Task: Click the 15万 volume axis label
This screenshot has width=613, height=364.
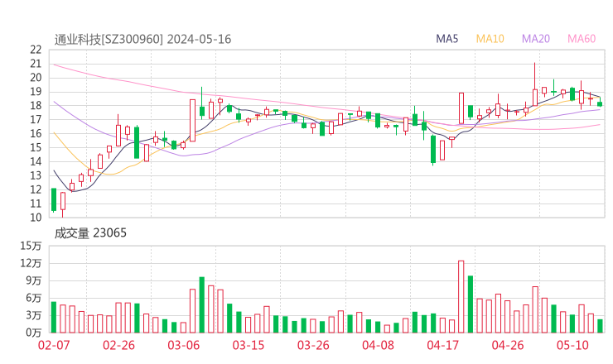Action: pyautogui.click(x=31, y=246)
